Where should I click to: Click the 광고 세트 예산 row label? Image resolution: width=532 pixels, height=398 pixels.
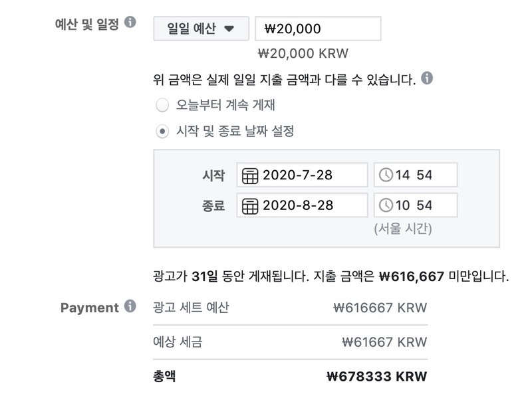coord(191,308)
